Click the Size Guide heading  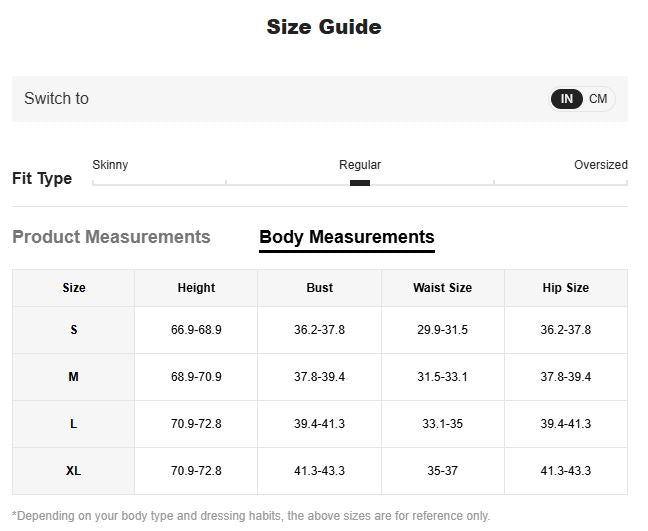click(323, 27)
